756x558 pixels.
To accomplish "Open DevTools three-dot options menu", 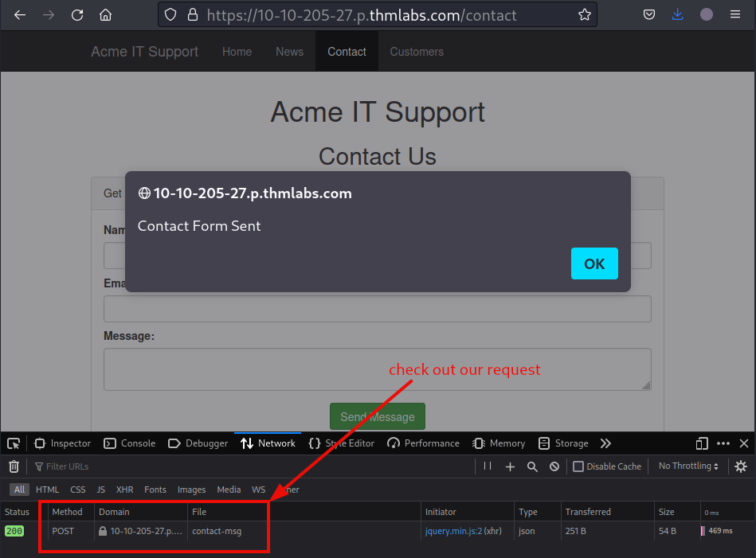I will point(723,443).
